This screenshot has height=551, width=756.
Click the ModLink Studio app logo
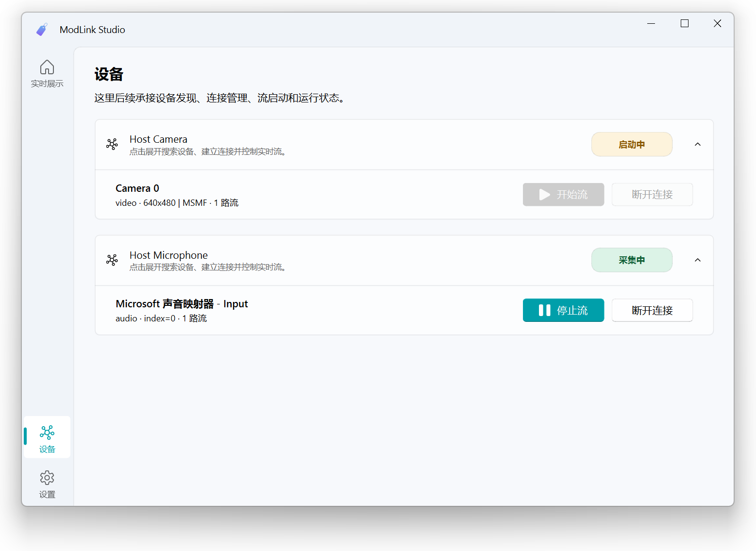pos(42,30)
